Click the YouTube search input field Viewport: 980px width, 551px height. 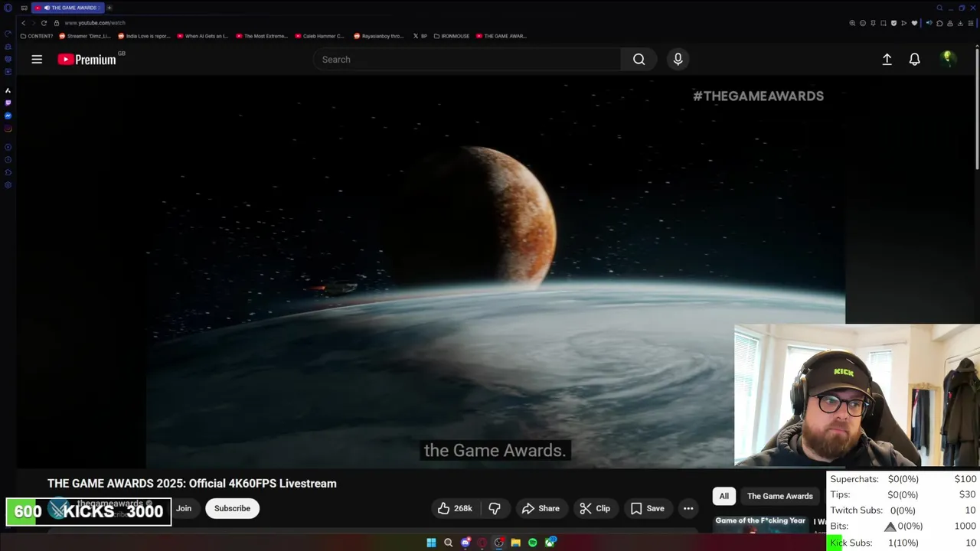(467, 59)
